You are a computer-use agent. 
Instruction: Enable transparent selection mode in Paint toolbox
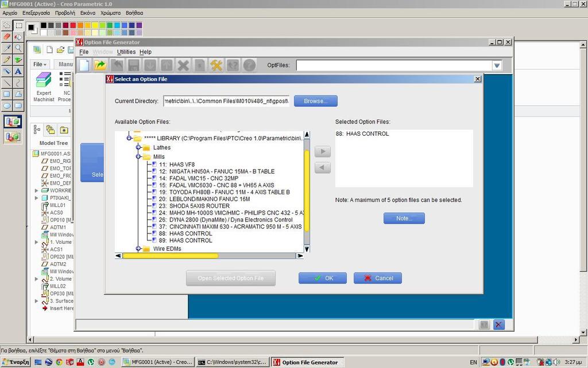pos(13,137)
